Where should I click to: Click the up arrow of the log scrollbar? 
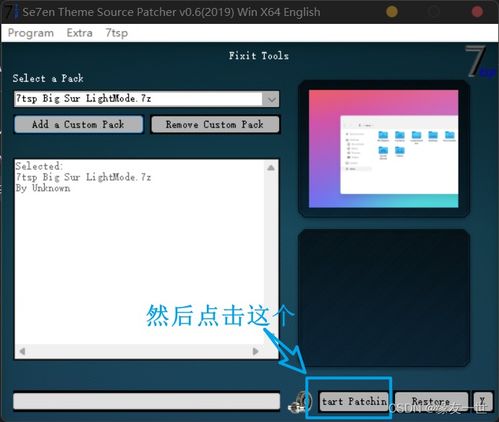tap(271, 167)
